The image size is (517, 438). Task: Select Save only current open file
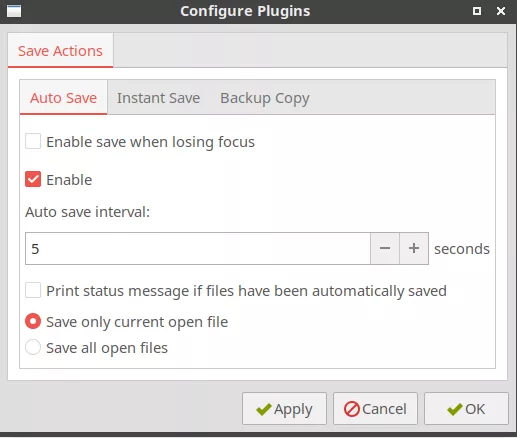pyautogui.click(x=33, y=321)
